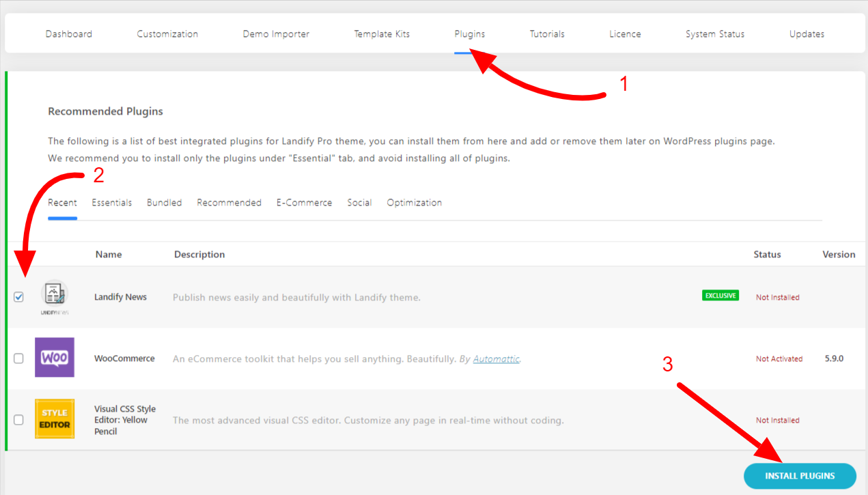Open the Automattic author link
Image resolution: width=868 pixels, height=495 pixels.
click(496, 358)
